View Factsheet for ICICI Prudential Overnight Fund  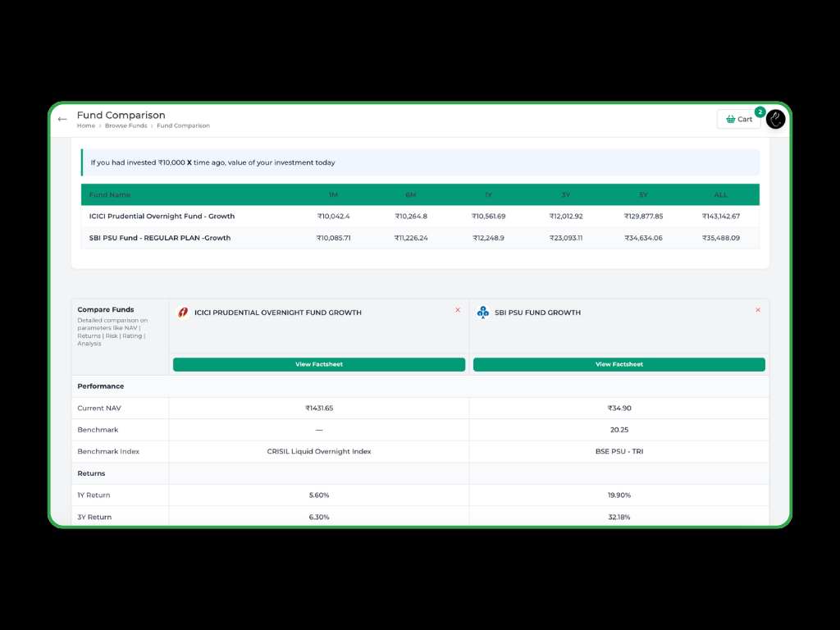[x=319, y=364]
